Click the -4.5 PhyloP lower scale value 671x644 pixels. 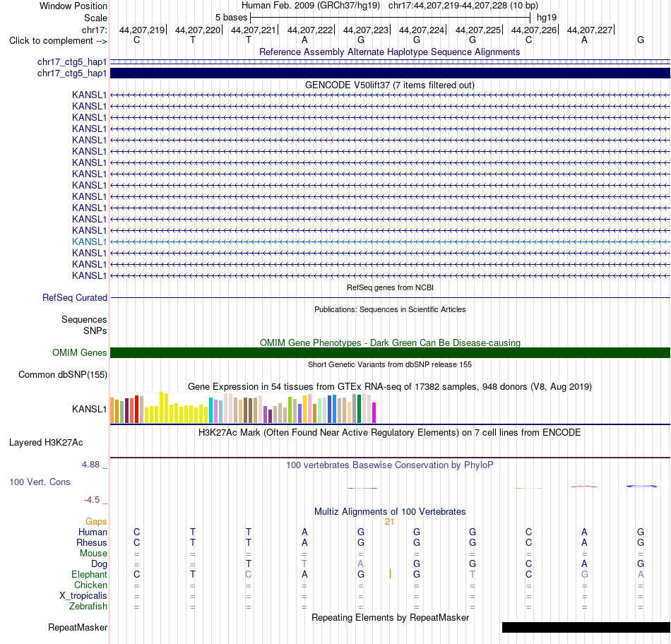92,500
